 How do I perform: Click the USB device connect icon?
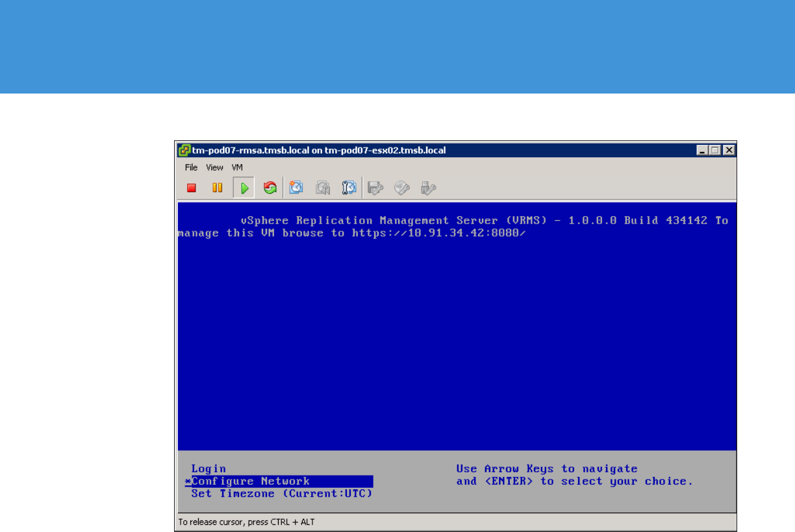tap(428, 188)
